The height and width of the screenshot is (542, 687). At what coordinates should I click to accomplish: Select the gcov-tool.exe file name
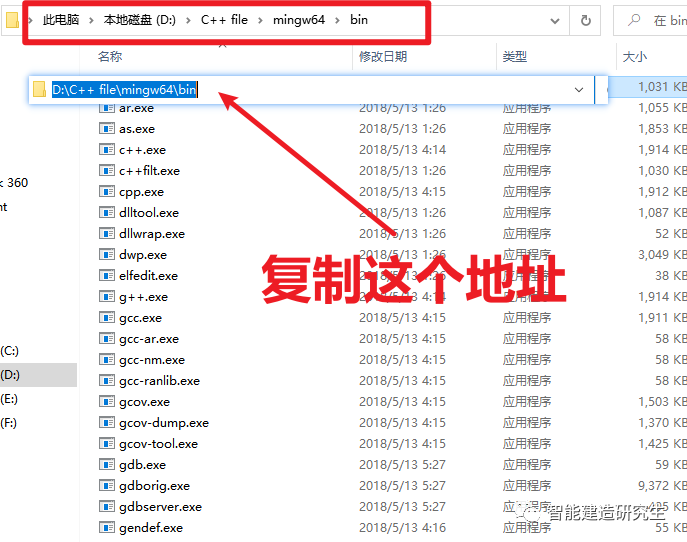pos(158,444)
